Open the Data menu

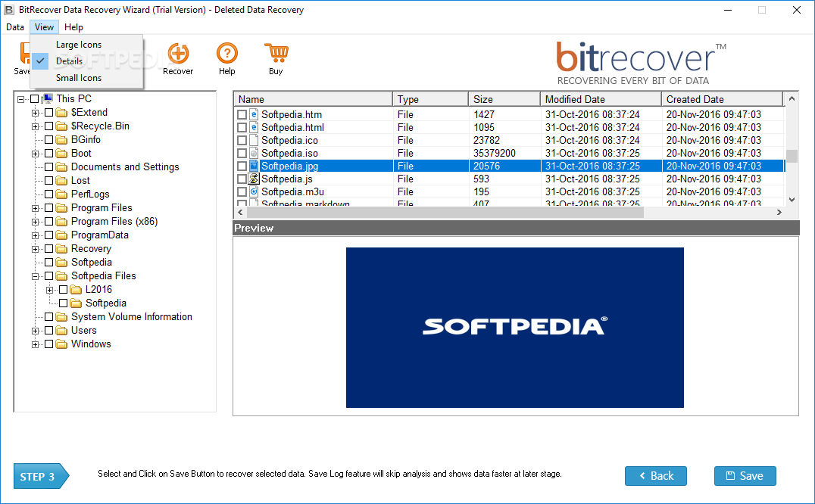point(15,27)
